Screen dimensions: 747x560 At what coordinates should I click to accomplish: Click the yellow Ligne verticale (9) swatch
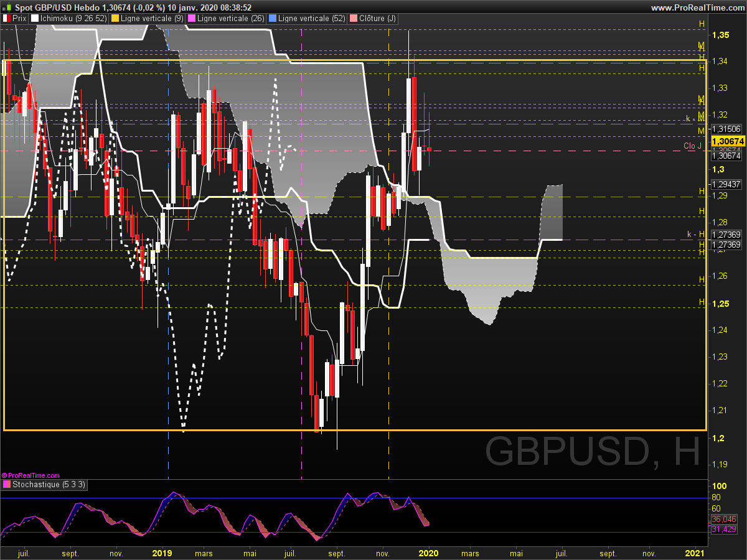(115, 19)
